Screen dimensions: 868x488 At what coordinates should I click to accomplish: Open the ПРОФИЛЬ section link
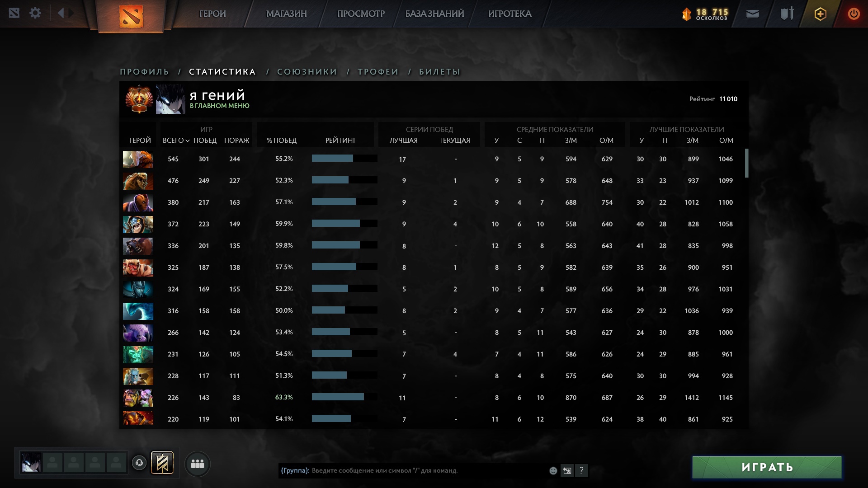pyautogui.click(x=144, y=72)
